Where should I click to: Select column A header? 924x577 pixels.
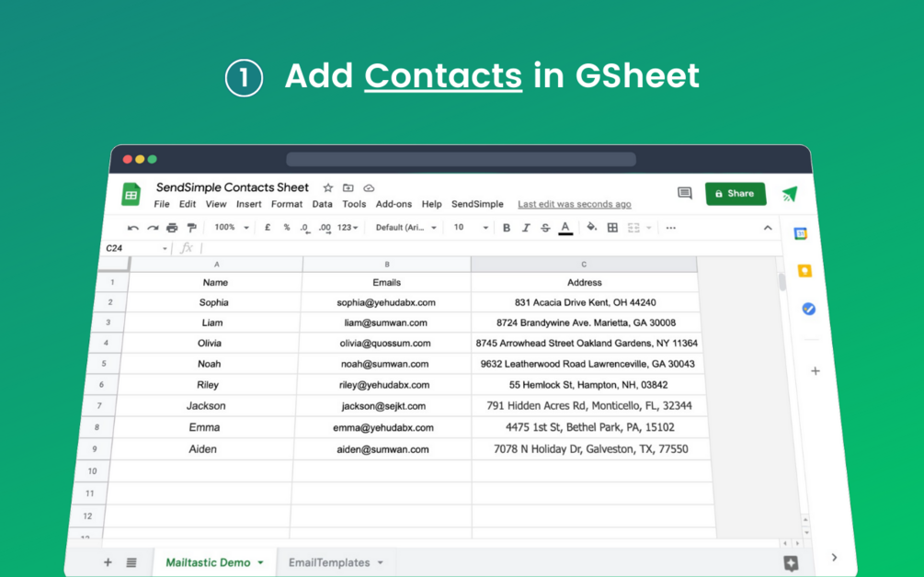point(216,265)
